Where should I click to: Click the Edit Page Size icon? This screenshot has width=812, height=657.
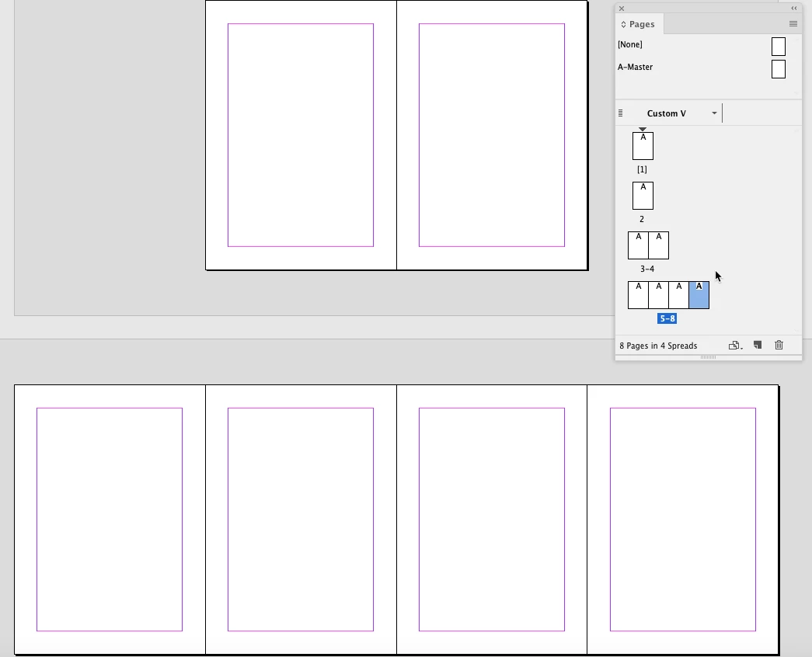(x=735, y=346)
